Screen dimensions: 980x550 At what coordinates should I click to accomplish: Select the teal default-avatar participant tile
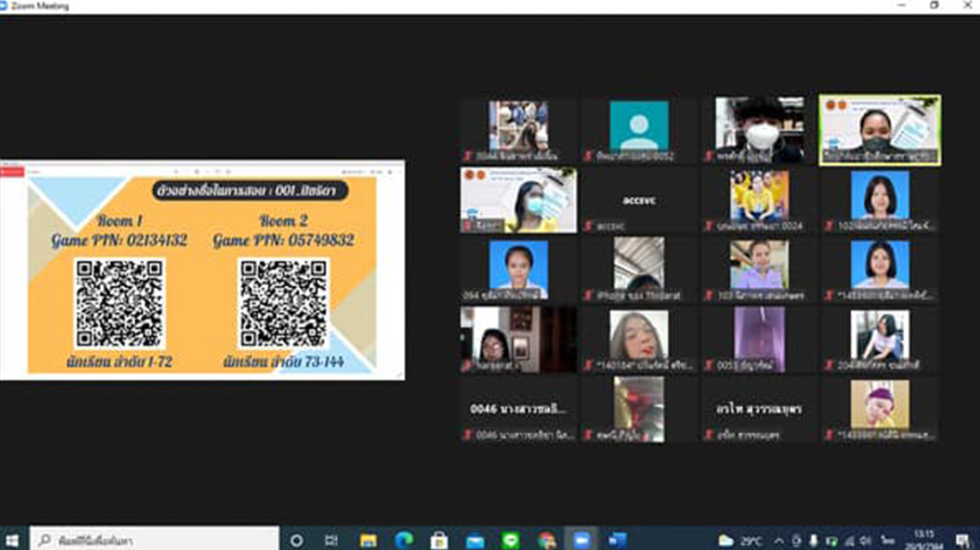(x=639, y=130)
